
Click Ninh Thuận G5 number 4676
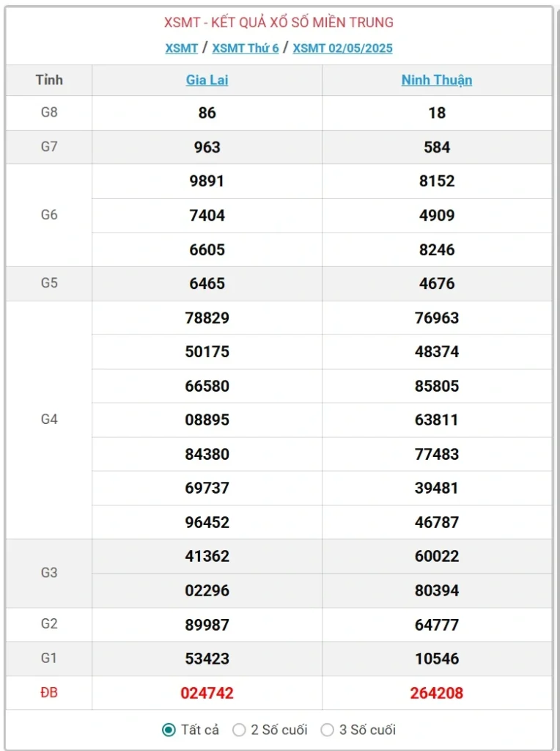pos(437,283)
